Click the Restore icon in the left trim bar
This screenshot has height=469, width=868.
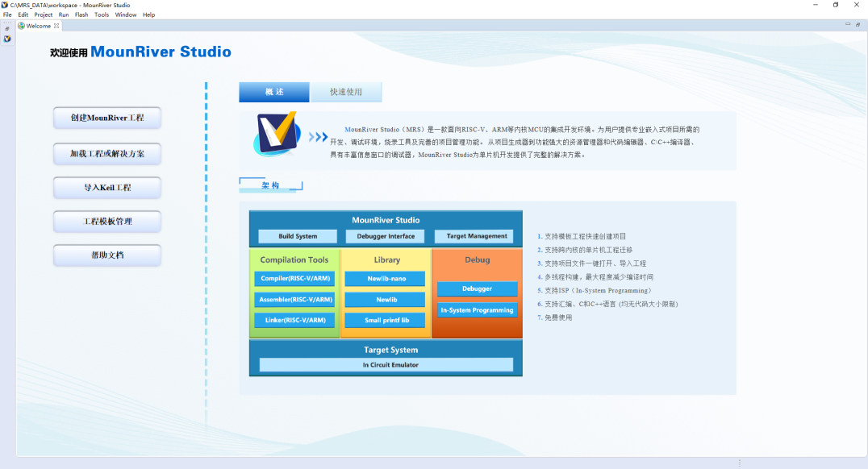coord(7,29)
